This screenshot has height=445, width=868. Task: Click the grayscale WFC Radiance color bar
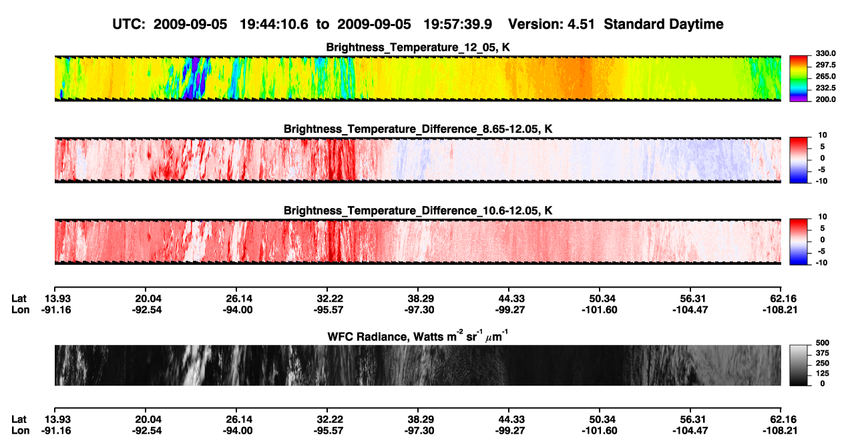tap(799, 365)
